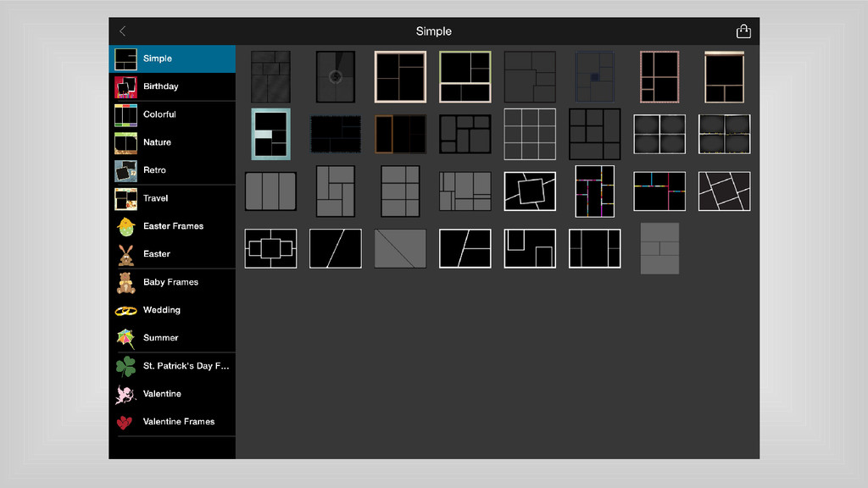Pick the brown-framed dark layout
The image size is (868, 488).
[x=400, y=134]
